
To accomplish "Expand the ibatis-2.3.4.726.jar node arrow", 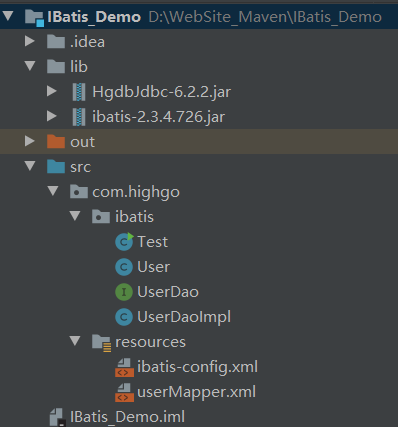I will pyautogui.click(x=52, y=116).
